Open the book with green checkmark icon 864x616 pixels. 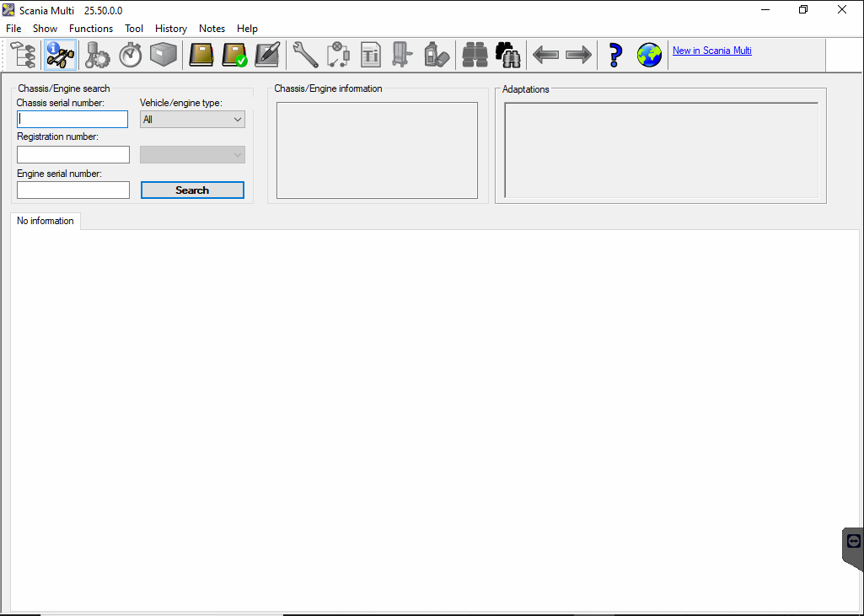(x=234, y=56)
